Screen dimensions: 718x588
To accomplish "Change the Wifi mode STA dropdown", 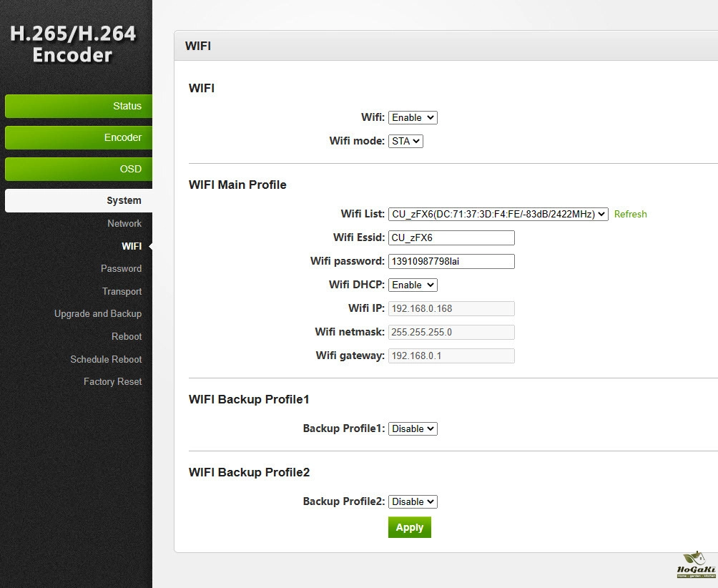I will [x=405, y=141].
